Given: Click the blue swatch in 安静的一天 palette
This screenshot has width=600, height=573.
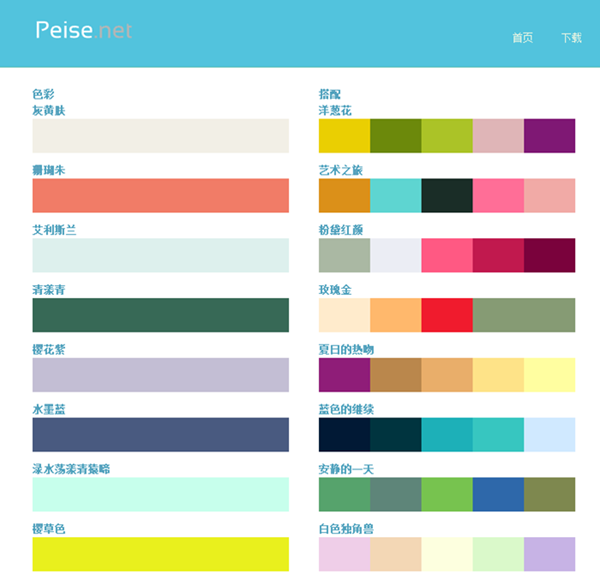Looking at the screenshot, I should (498, 494).
